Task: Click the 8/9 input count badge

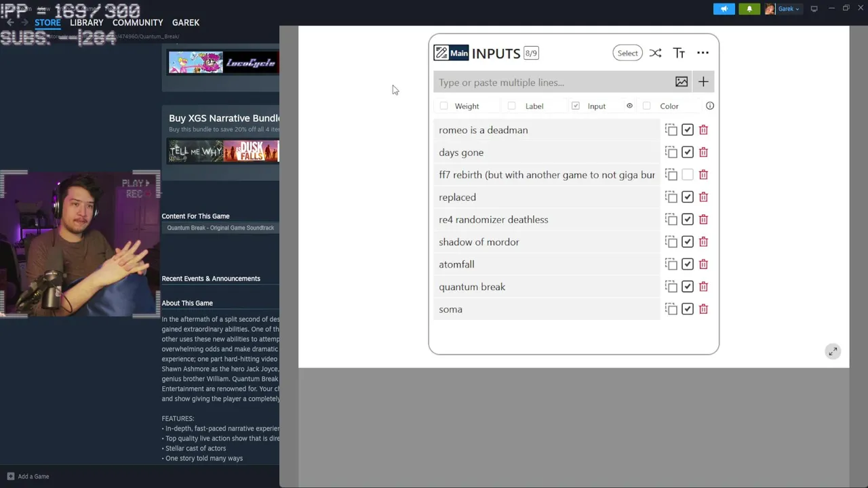Action: pos(531,53)
